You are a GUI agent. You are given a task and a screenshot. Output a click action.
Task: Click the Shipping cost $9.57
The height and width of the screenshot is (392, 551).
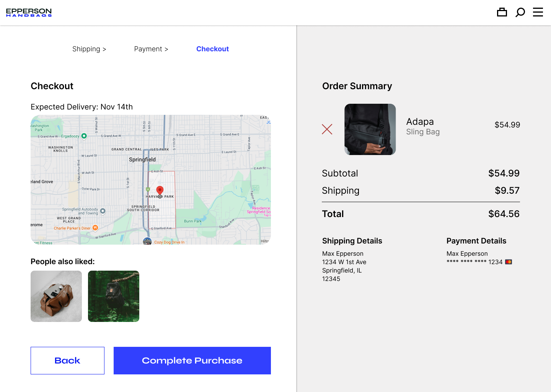(x=507, y=191)
